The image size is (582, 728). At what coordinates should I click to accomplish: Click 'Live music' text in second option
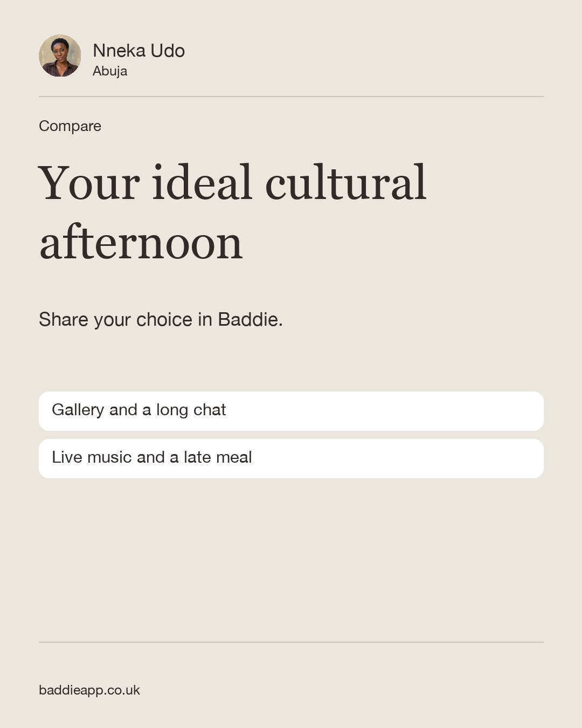tap(92, 457)
